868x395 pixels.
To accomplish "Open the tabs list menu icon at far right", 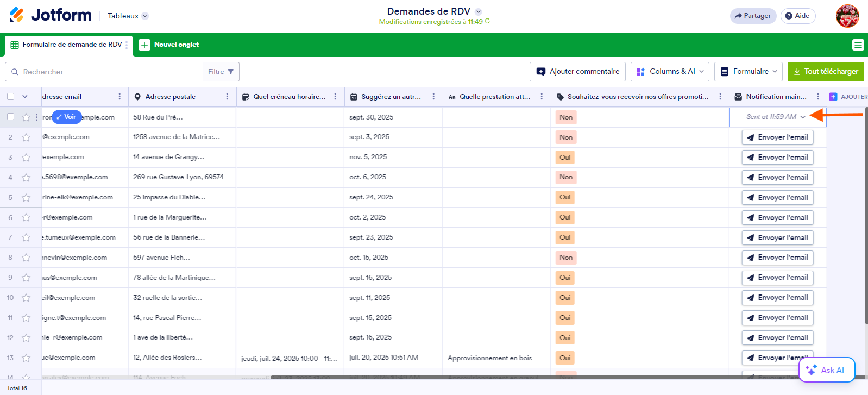I will (x=858, y=45).
